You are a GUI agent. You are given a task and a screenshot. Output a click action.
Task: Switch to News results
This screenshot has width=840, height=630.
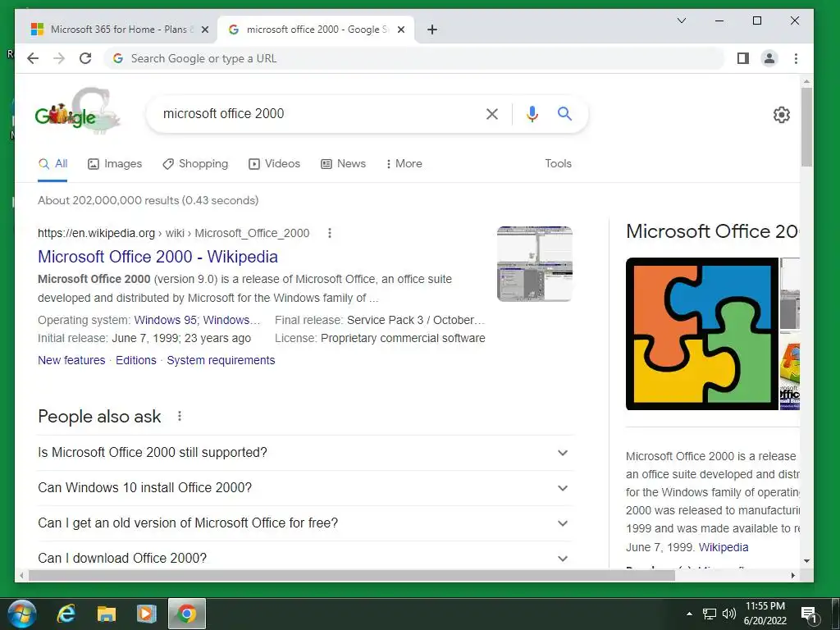[344, 164]
